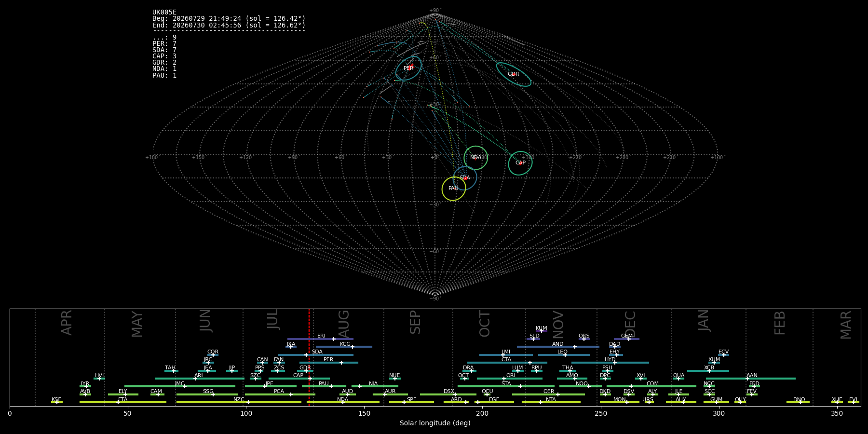This screenshot has height=434, width=868.
Task: Click the NTA shower bar in timeline
Action: [551, 402]
